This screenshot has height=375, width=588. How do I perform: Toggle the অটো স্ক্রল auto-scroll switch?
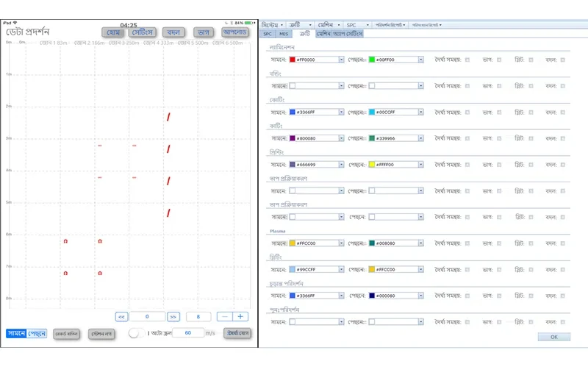pyautogui.click(x=136, y=333)
